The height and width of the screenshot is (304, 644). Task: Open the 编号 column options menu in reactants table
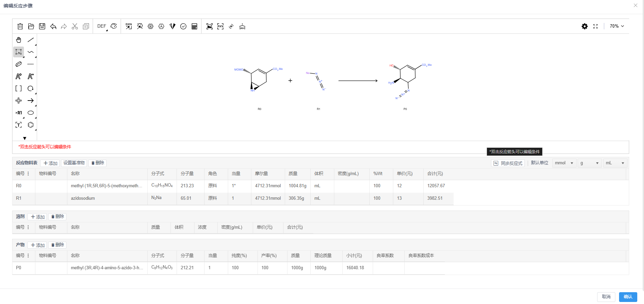point(28,173)
